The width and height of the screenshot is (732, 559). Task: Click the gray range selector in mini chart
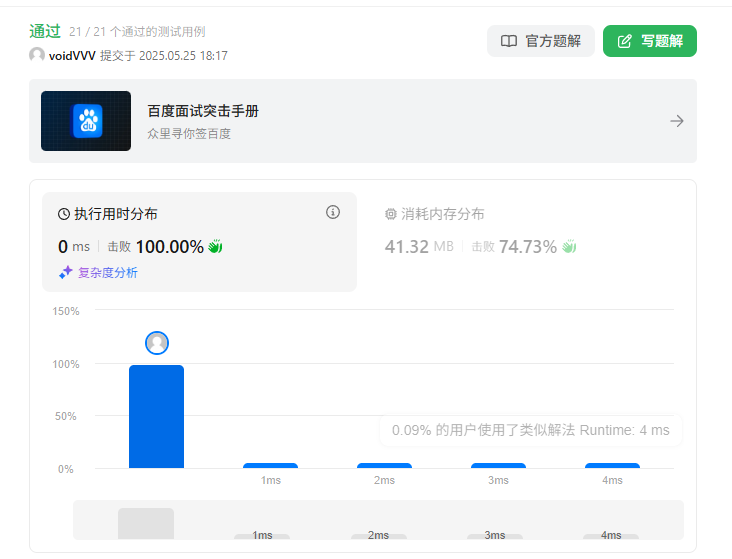(146, 523)
